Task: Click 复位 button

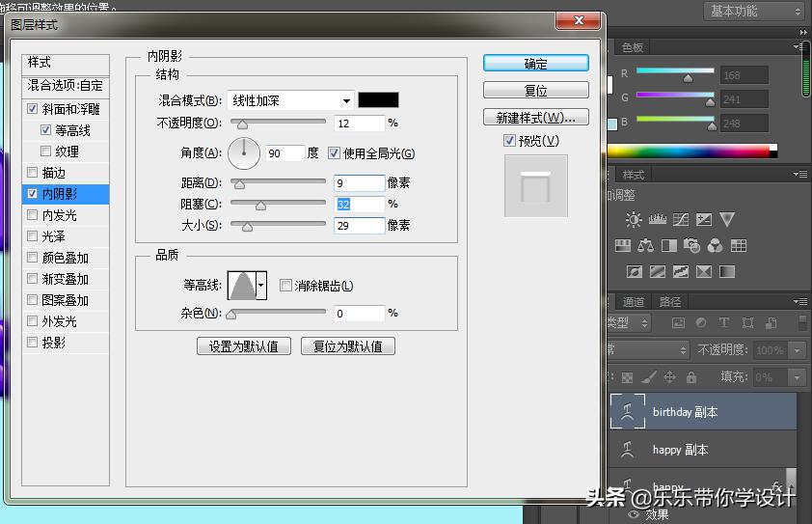Action: tap(536, 91)
